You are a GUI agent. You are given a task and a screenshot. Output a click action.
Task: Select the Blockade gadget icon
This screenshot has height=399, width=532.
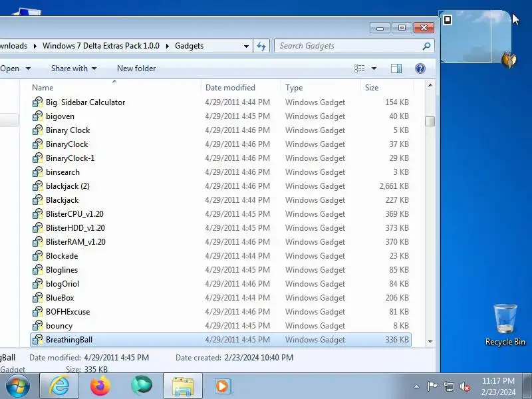point(38,256)
